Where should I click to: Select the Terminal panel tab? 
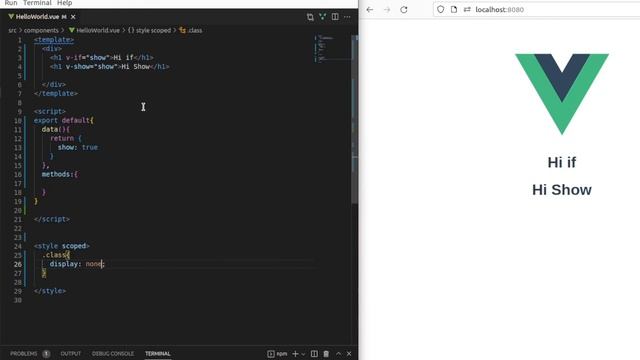[x=158, y=353]
